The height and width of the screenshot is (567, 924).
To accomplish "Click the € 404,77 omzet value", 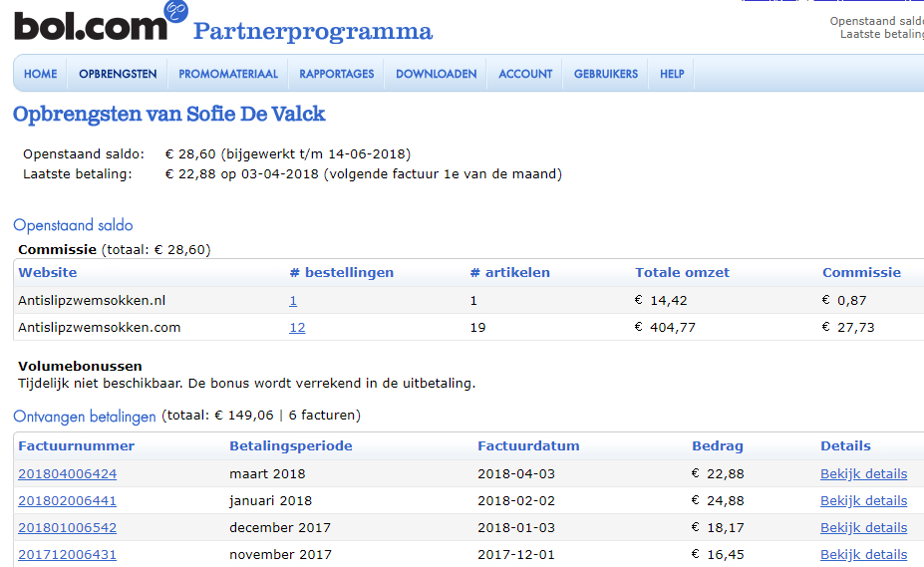I will [665, 328].
